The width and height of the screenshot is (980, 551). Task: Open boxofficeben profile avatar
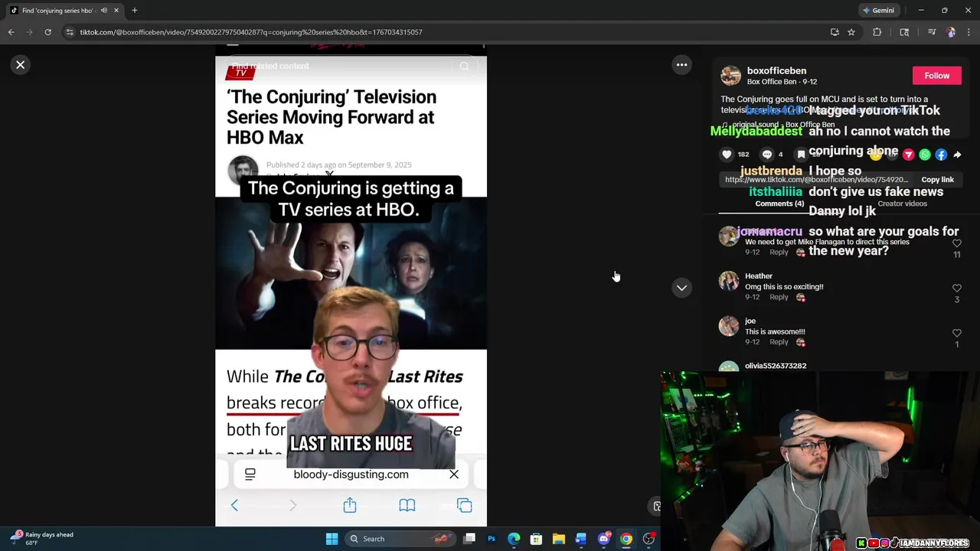click(x=731, y=76)
